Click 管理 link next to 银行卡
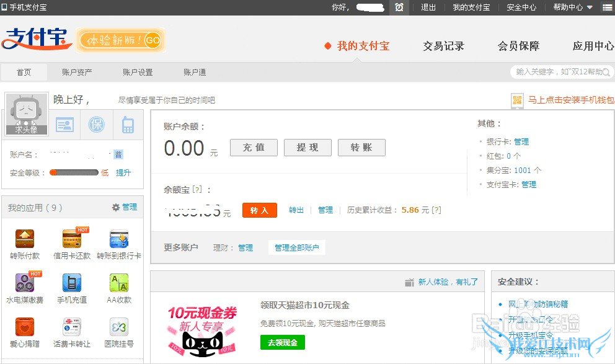This screenshot has width=615, height=364. tap(521, 141)
